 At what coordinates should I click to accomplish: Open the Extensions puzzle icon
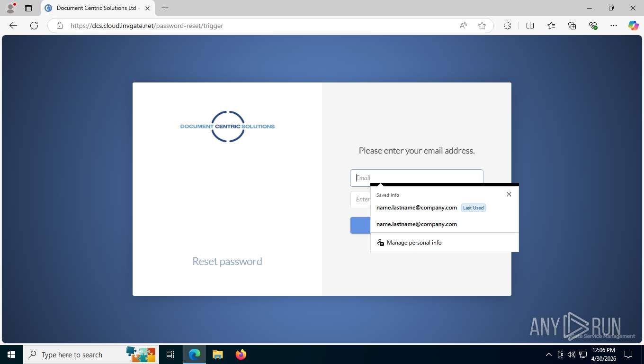coord(507,26)
